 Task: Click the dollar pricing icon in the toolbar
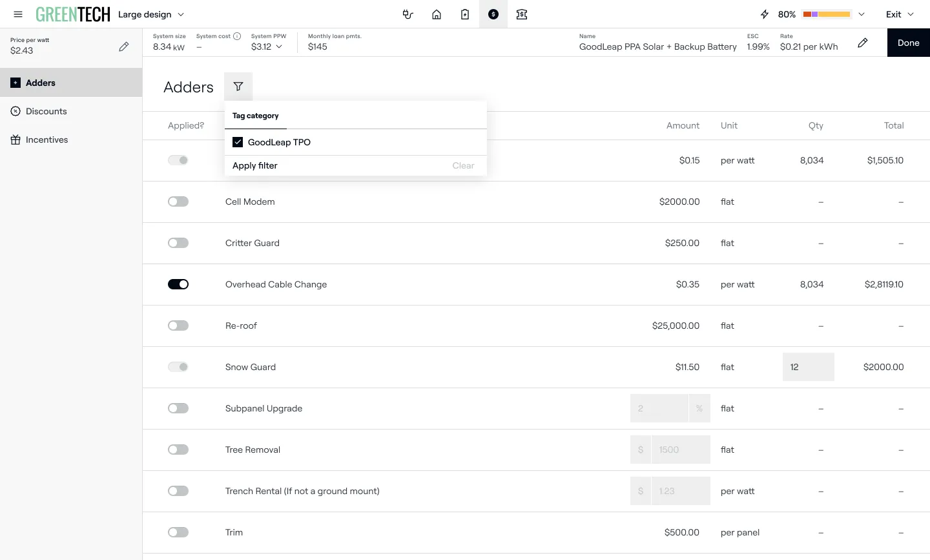[493, 14]
